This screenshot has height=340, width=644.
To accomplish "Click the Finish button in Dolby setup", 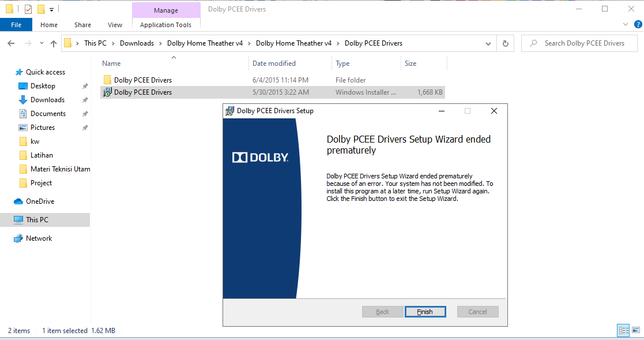I will tap(425, 312).
